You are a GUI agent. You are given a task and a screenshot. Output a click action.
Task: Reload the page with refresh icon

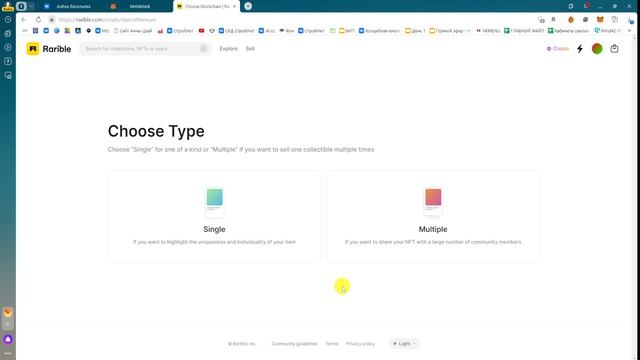coord(38,20)
